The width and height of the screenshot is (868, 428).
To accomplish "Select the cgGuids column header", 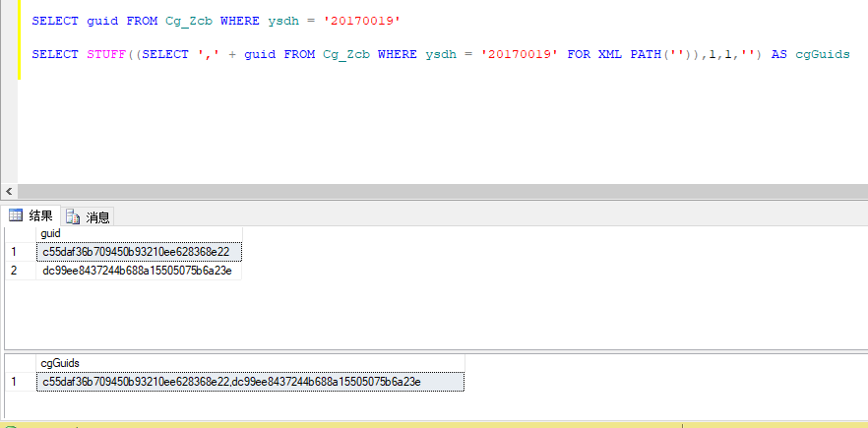I will coord(250,363).
